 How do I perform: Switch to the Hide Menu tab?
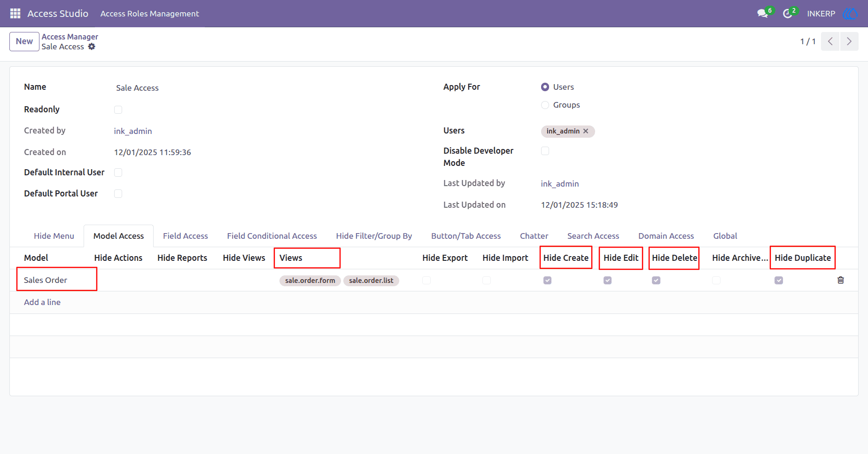pos(54,236)
